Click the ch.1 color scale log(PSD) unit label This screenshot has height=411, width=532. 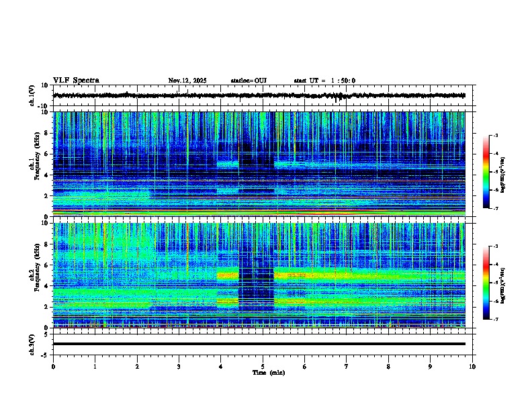503,175
